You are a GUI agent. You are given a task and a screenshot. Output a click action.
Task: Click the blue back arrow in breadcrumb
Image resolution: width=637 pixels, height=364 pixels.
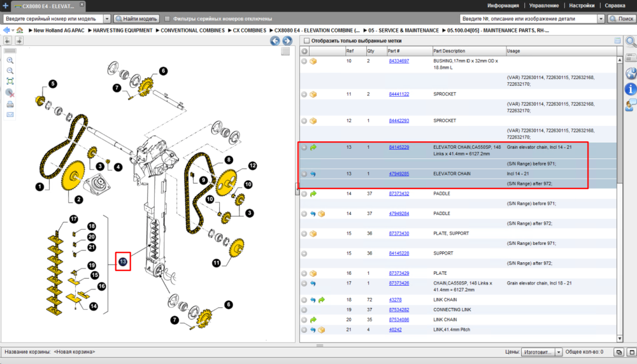coord(6,30)
